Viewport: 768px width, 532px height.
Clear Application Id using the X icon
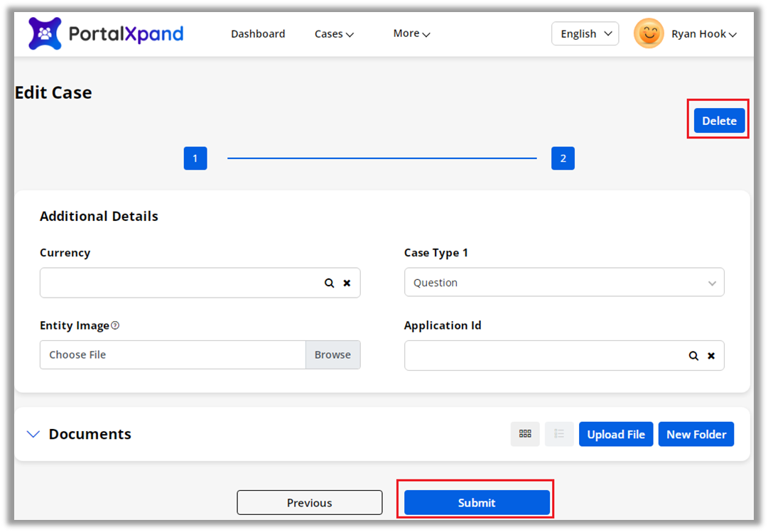(711, 356)
